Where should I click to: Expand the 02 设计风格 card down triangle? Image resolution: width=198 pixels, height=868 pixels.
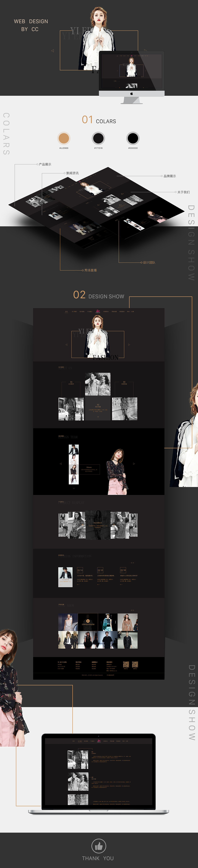(x=98, y=417)
